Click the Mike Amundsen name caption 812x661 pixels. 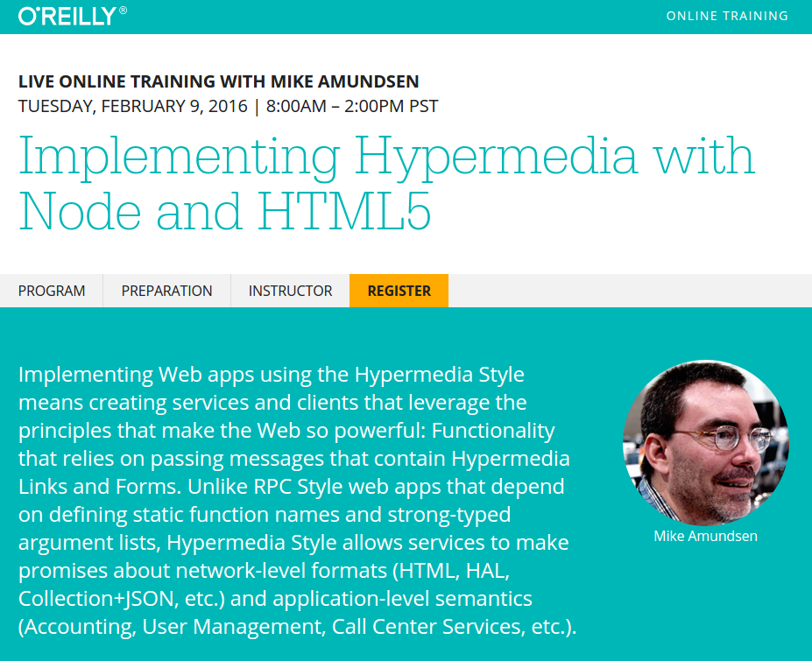pyautogui.click(x=705, y=537)
